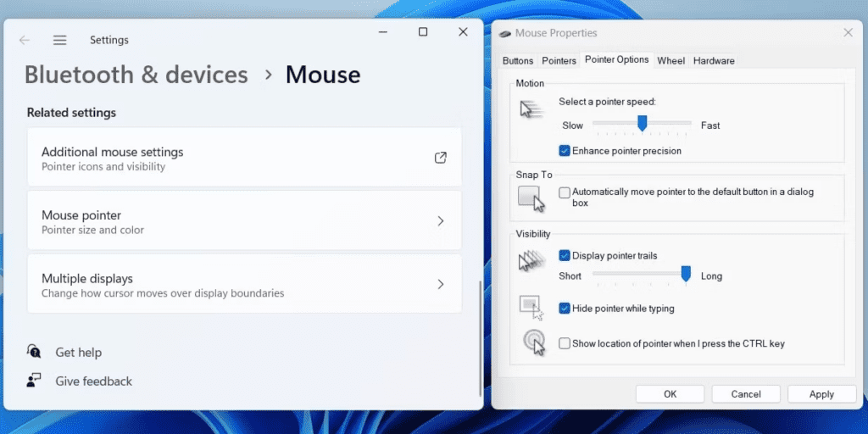Click the Snap To pointer icon

pos(531,198)
